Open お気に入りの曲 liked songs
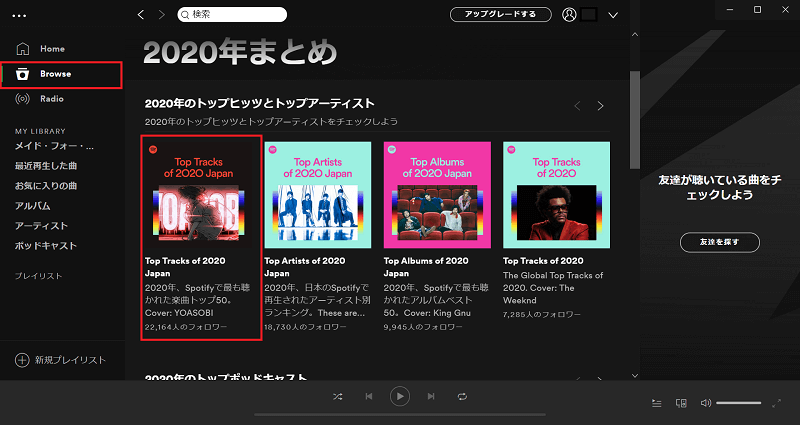The image size is (800, 425). (x=46, y=186)
